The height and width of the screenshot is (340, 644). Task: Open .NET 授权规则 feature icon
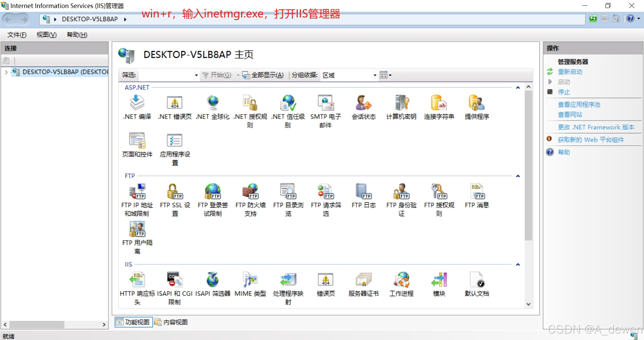250,111
